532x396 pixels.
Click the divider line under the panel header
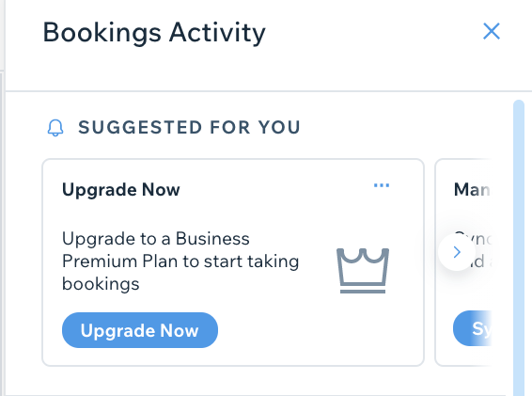tap(269, 91)
